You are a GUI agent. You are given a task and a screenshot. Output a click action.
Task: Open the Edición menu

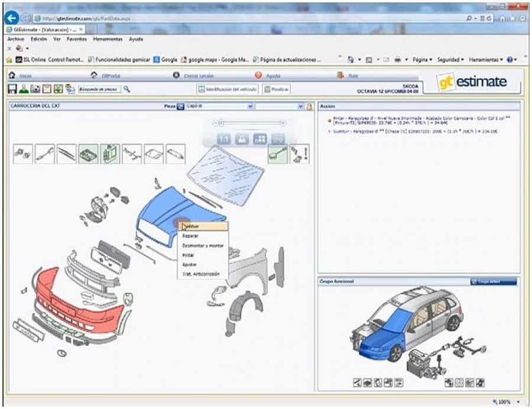coord(38,39)
